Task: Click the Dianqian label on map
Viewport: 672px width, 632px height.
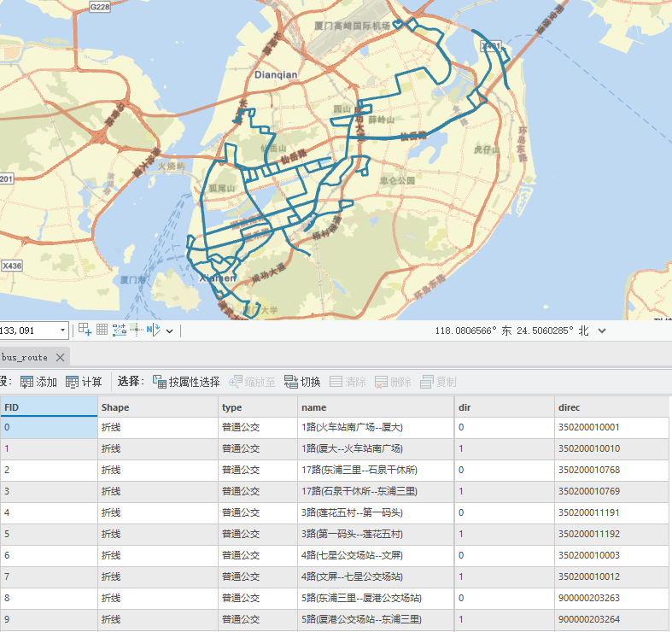Action: (276, 75)
